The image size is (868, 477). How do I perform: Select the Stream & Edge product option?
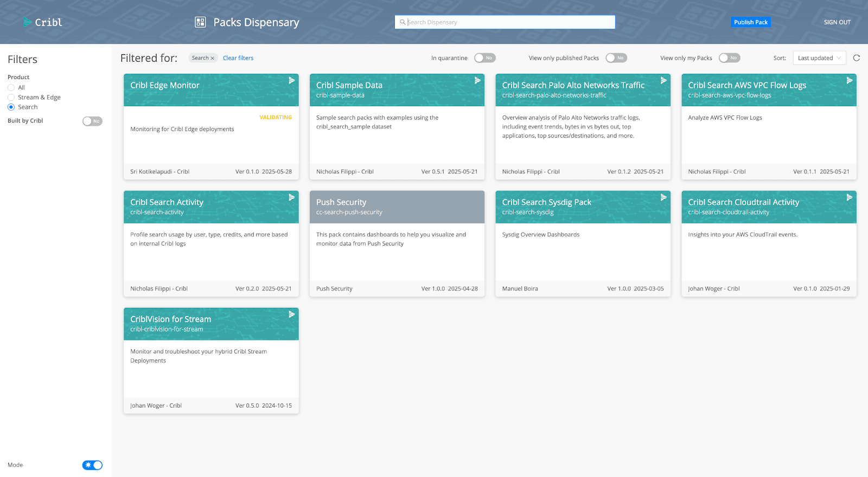11,98
